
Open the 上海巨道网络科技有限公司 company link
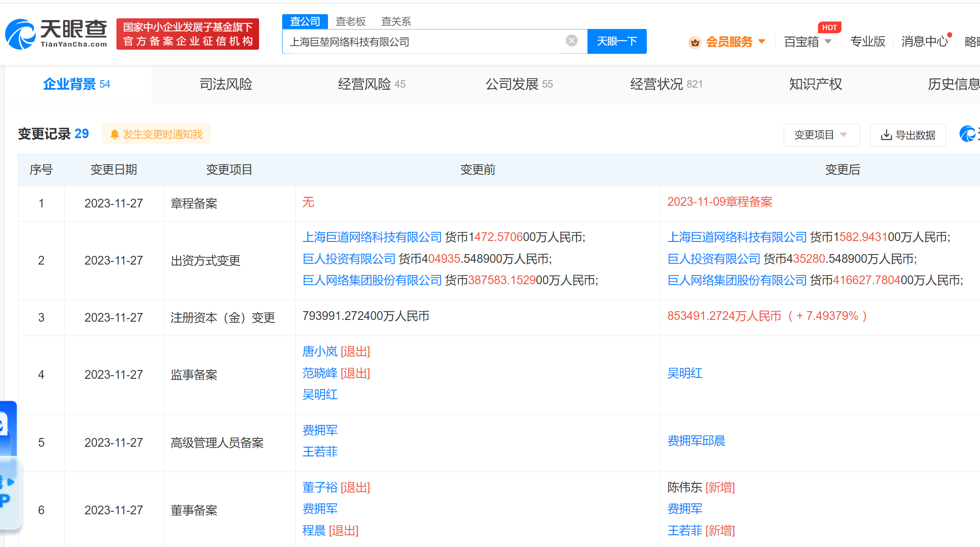(372, 237)
